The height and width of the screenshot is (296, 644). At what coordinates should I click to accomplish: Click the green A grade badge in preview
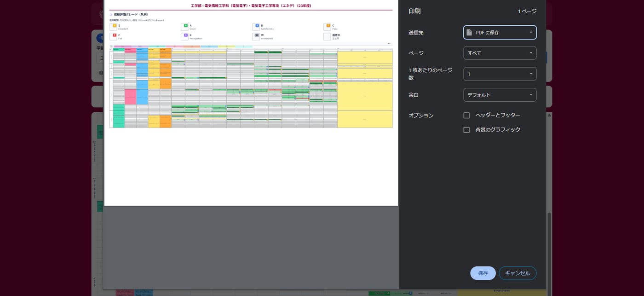tap(186, 26)
